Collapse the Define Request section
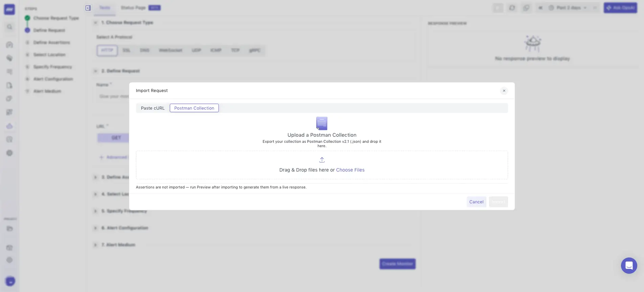This screenshot has width=644, height=292. tap(95, 71)
